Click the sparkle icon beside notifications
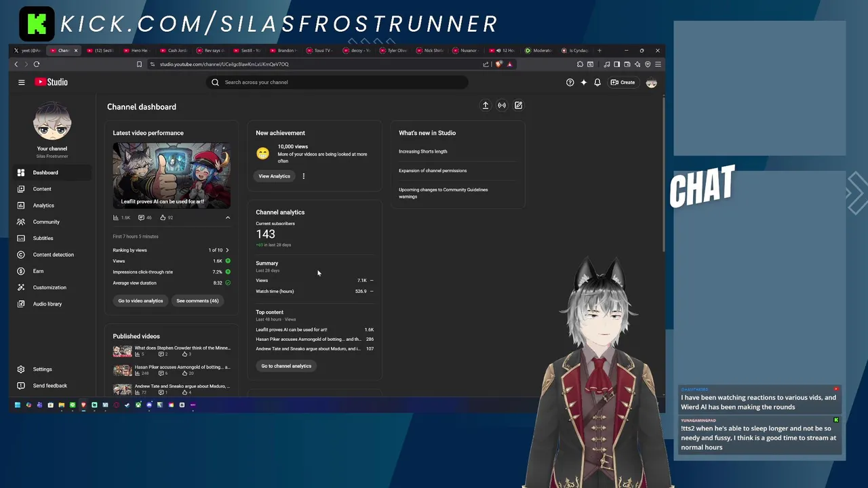The width and height of the screenshot is (868, 488). click(x=583, y=82)
